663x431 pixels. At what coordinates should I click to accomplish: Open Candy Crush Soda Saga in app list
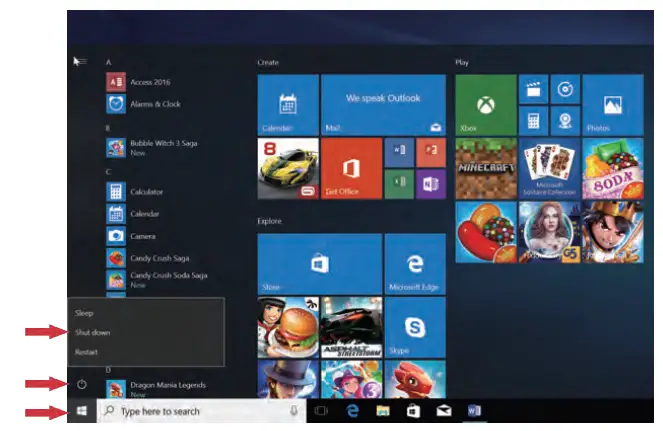pyautogui.click(x=157, y=280)
